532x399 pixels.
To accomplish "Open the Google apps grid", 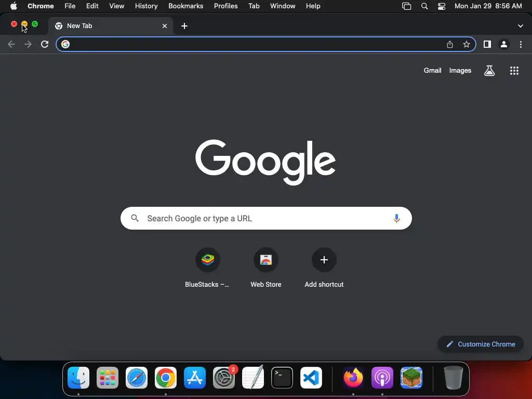I will [514, 71].
